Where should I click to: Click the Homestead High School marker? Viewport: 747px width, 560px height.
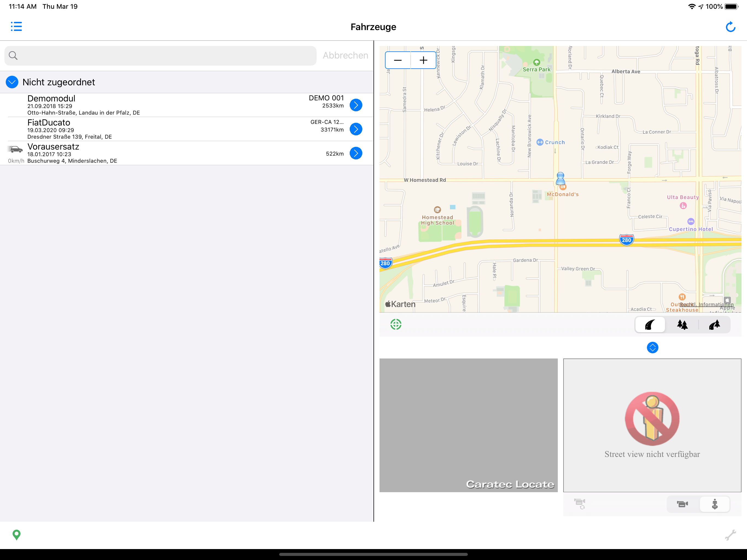tap(437, 210)
